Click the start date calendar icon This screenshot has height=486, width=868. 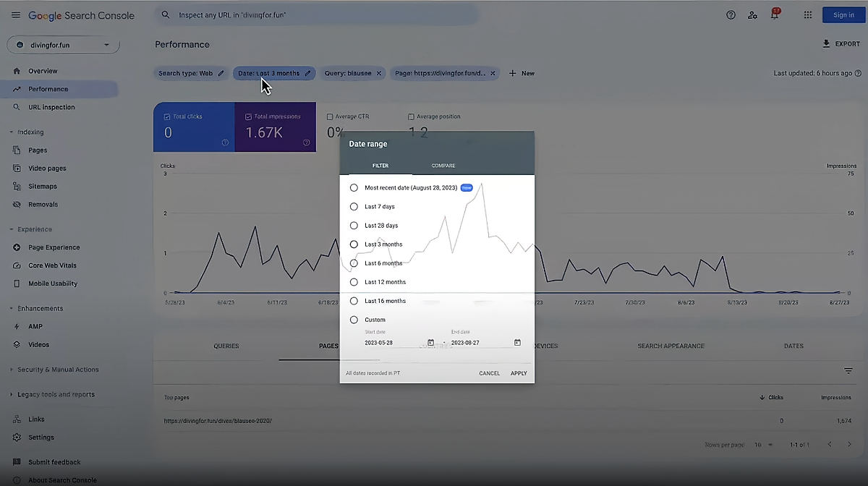[x=431, y=343]
